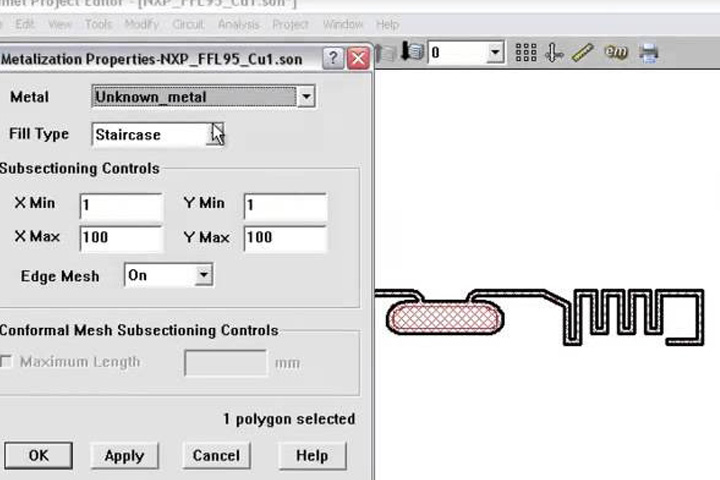Click the grid dots toolbar icon
Image resolution: width=720 pixels, height=480 pixels.
pyautogui.click(x=526, y=52)
